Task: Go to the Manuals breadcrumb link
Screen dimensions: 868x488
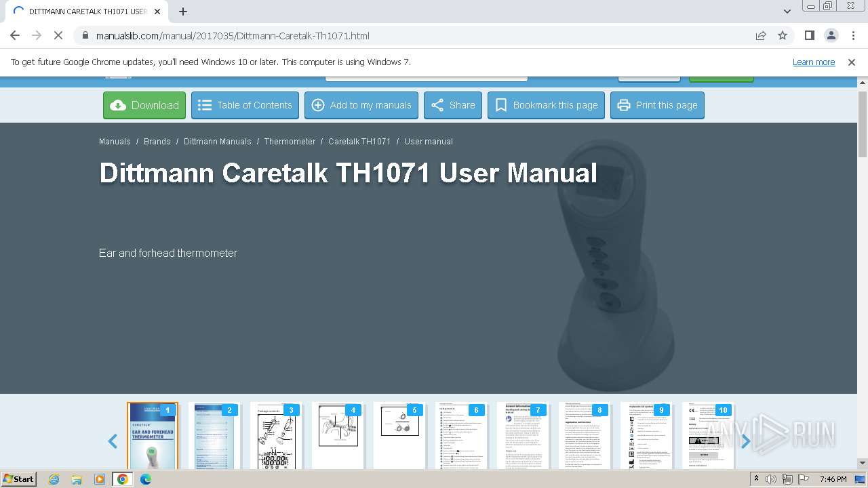Action: [115, 142]
